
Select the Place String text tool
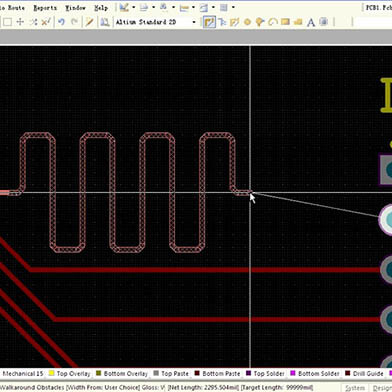(x=311, y=22)
